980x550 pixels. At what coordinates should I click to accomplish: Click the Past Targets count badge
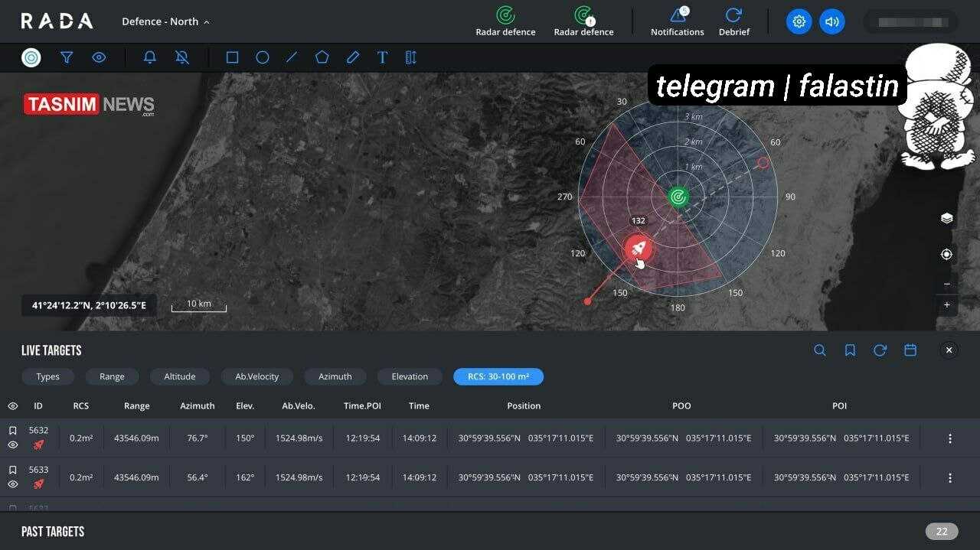pyautogui.click(x=941, y=532)
